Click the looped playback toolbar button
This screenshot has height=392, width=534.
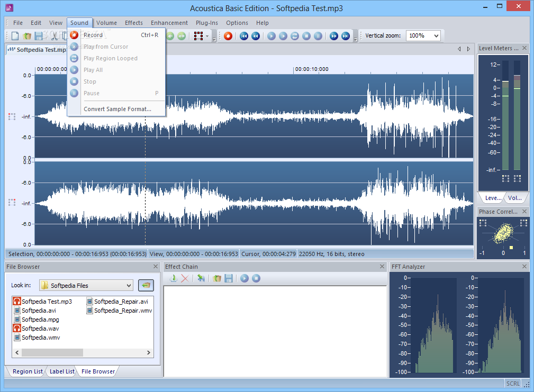295,36
